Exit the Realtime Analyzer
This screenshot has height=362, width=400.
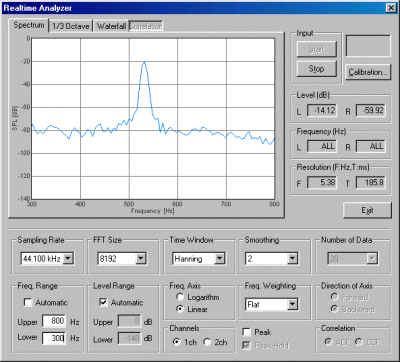point(367,210)
